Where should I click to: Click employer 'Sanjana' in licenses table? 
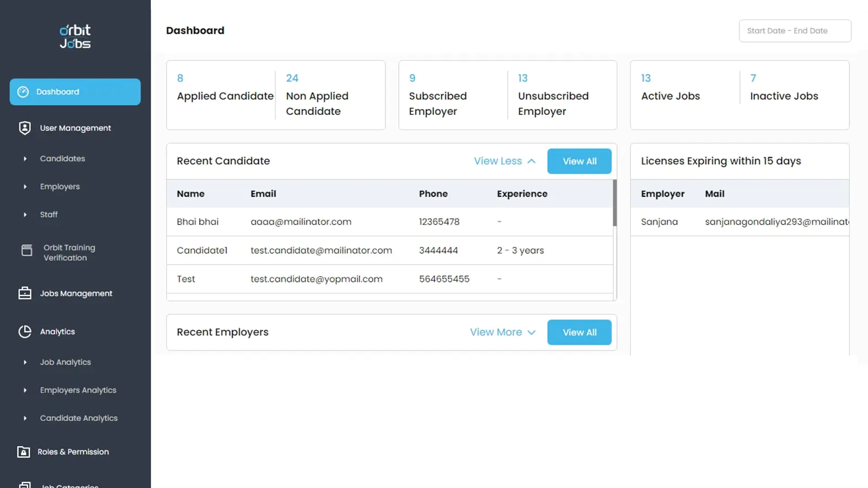[x=659, y=222]
